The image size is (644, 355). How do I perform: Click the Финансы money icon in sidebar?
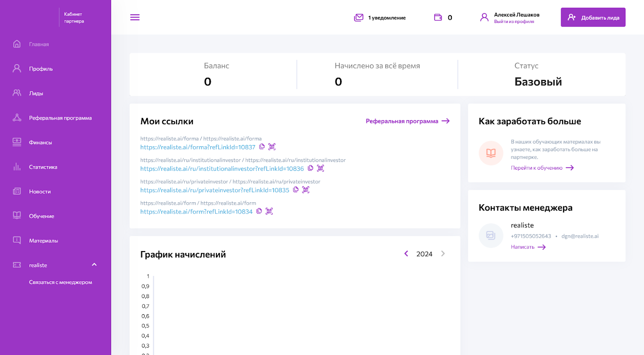[x=17, y=142]
